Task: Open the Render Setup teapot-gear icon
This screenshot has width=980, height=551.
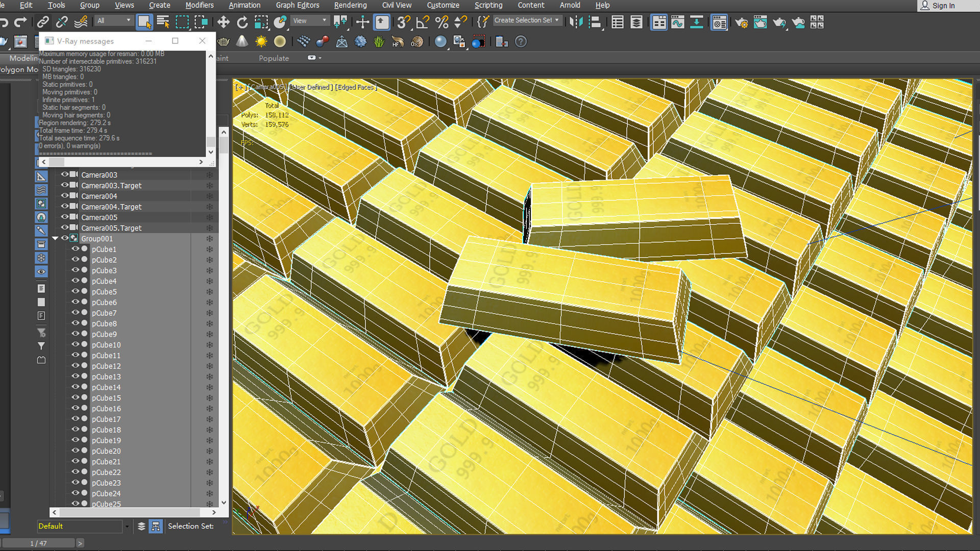Action: 741,22
